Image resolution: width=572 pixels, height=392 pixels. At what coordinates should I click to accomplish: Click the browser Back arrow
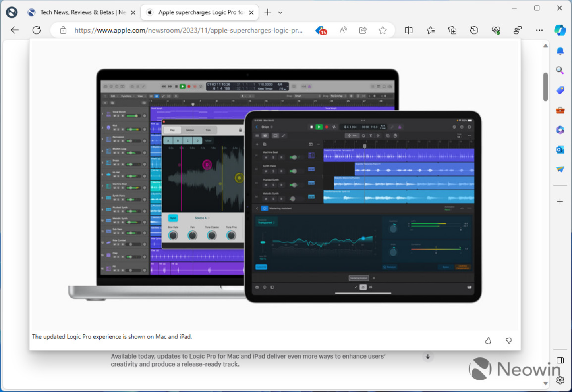[15, 30]
